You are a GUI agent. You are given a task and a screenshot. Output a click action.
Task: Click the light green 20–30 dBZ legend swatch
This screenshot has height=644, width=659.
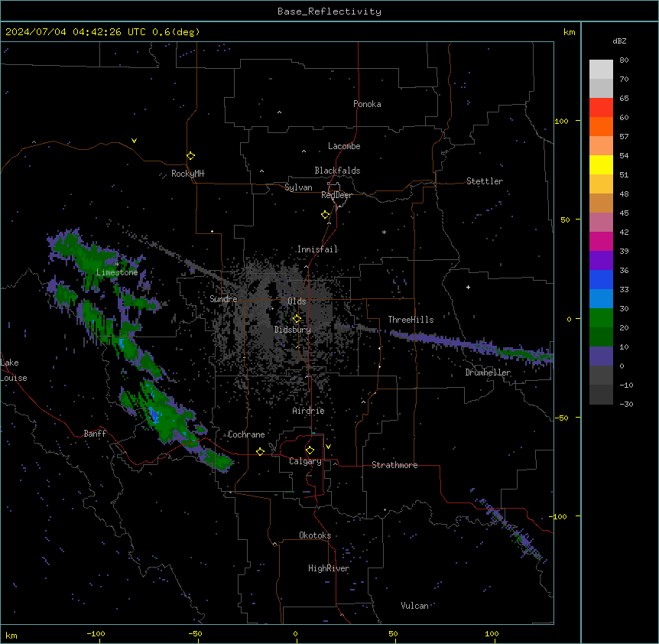pyautogui.click(x=601, y=318)
